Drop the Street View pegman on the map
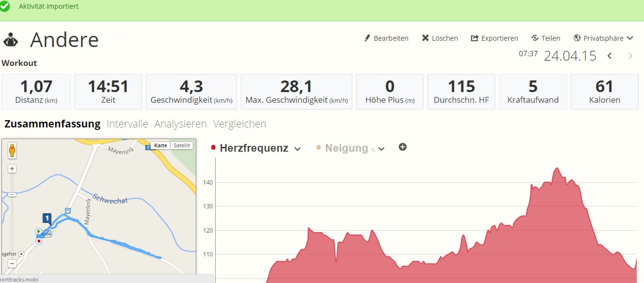This screenshot has height=283, width=644. click(12, 151)
